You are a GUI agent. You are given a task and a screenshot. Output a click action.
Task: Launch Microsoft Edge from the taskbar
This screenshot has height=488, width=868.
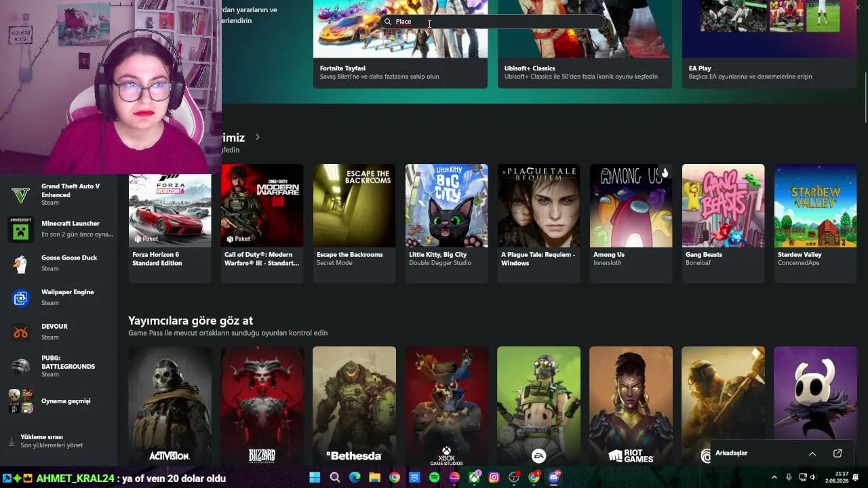coord(355,478)
